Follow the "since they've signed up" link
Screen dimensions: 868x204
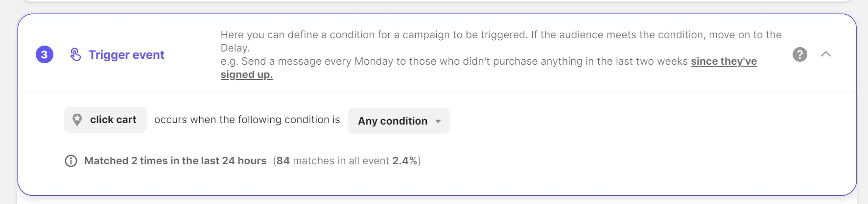[x=724, y=61]
